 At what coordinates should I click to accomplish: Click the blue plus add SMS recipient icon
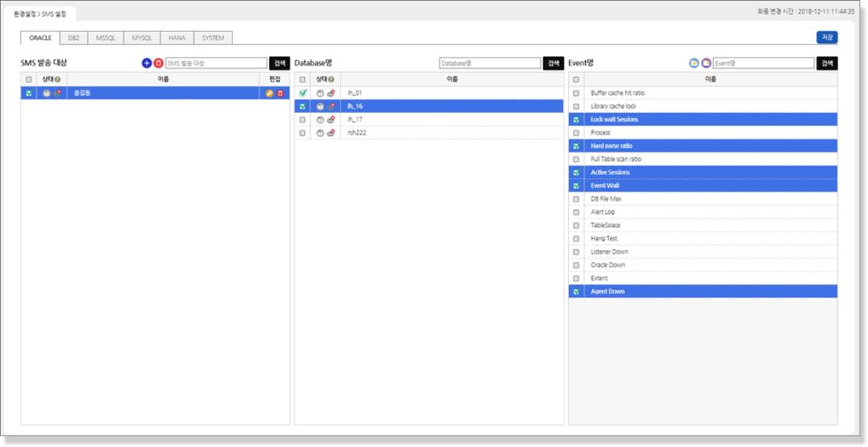tap(147, 63)
